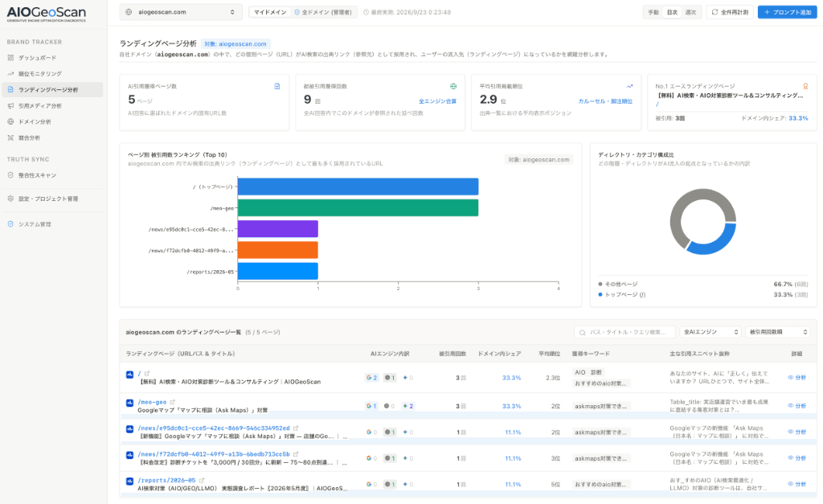The height and width of the screenshot is (504, 823).
Task: Click award icon on No.1 エースランディングページ card
Action: (805, 86)
